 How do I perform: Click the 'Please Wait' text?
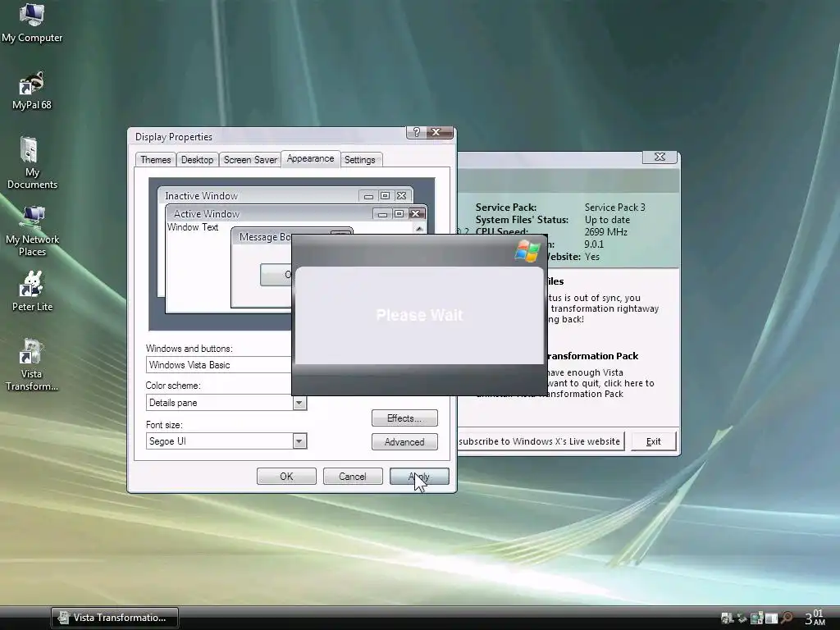coord(419,315)
